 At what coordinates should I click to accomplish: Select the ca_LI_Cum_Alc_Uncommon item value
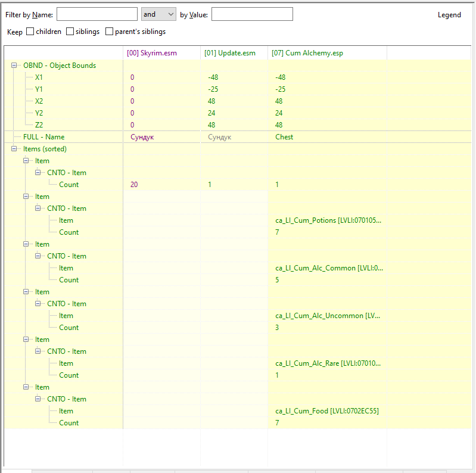coord(328,316)
